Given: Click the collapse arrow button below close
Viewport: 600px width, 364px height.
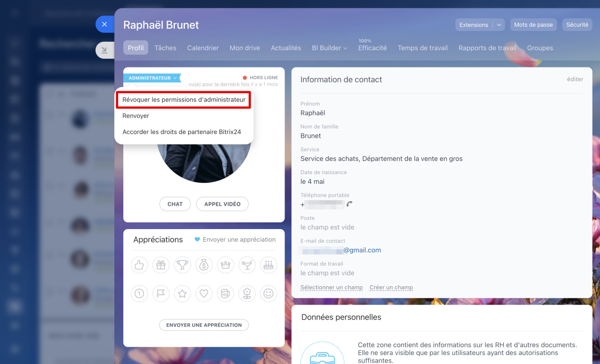Looking at the screenshot, I should pyautogui.click(x=105, y=50).
